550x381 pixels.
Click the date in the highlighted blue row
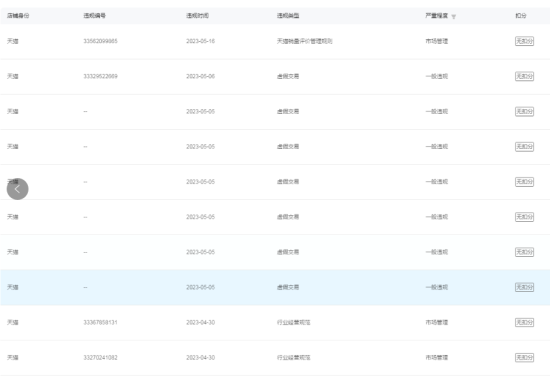[200, 287]
